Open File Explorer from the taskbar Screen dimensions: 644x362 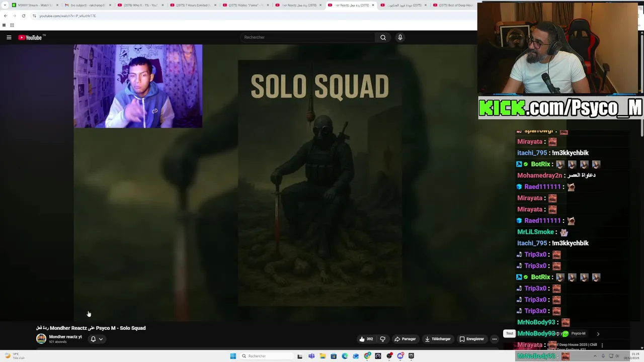click(x=322, y=356)
